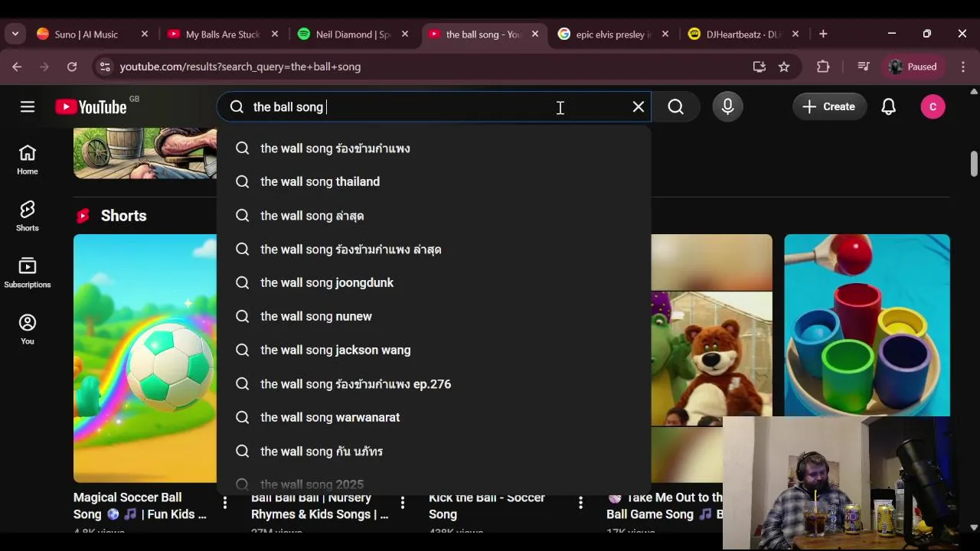Open options for Ball Ball Ball short
Image resolution: width=980 pixels, height=551 pixels.
pyautogui.click(x=403, y=503)
